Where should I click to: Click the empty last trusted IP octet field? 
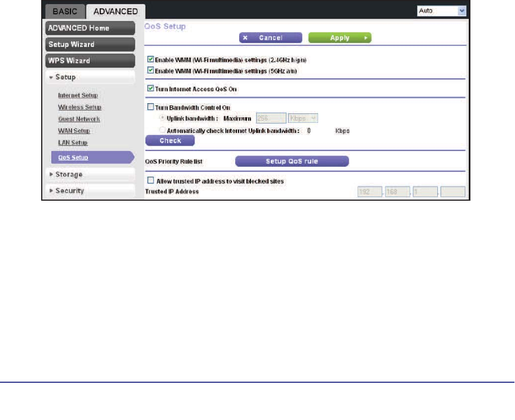(x=453, y=192)
